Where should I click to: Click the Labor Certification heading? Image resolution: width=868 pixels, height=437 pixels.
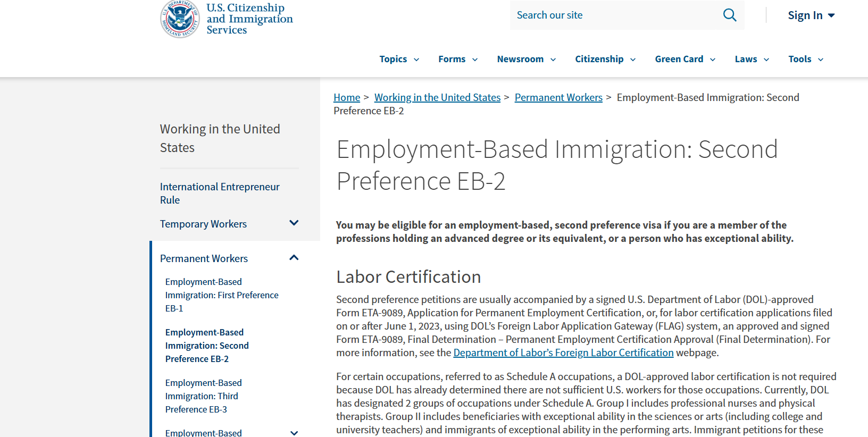[408, 277]
